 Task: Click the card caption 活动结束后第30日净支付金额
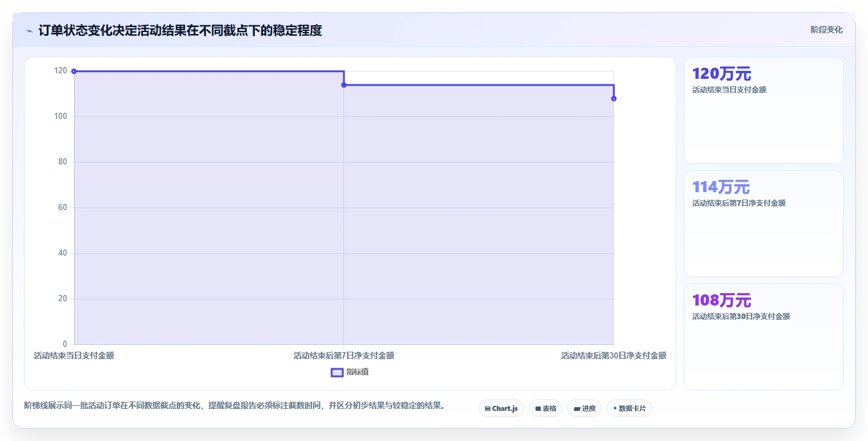741,317
